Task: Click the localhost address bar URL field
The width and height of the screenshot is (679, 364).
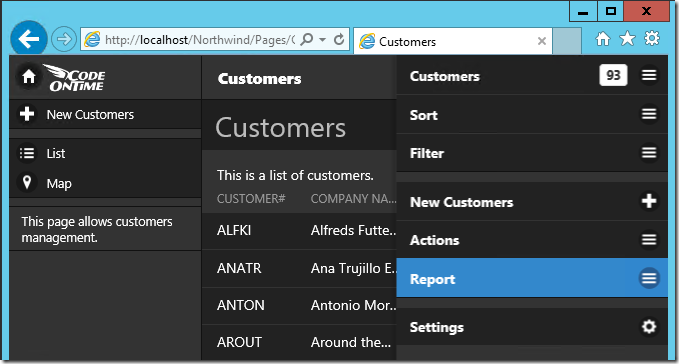Action: tap(200, 40)
